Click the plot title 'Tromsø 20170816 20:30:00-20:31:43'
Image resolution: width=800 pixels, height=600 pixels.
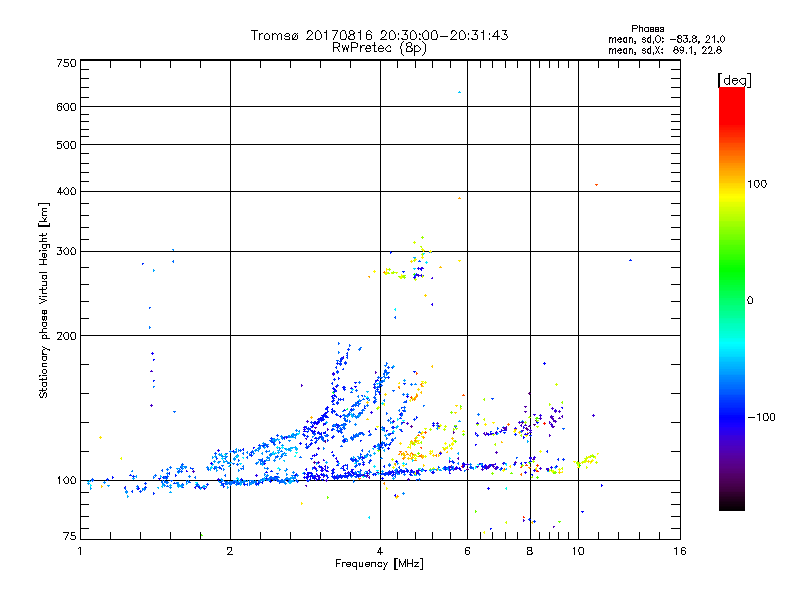(379, 35)
